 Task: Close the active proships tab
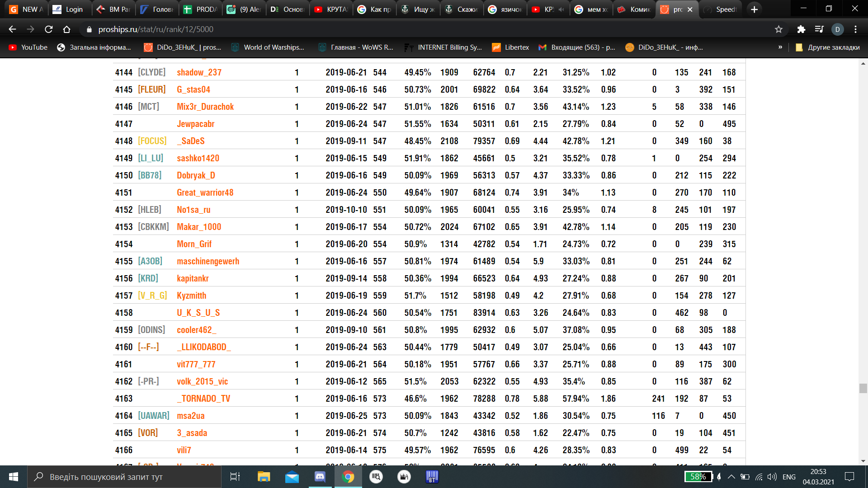pos(690,9)
